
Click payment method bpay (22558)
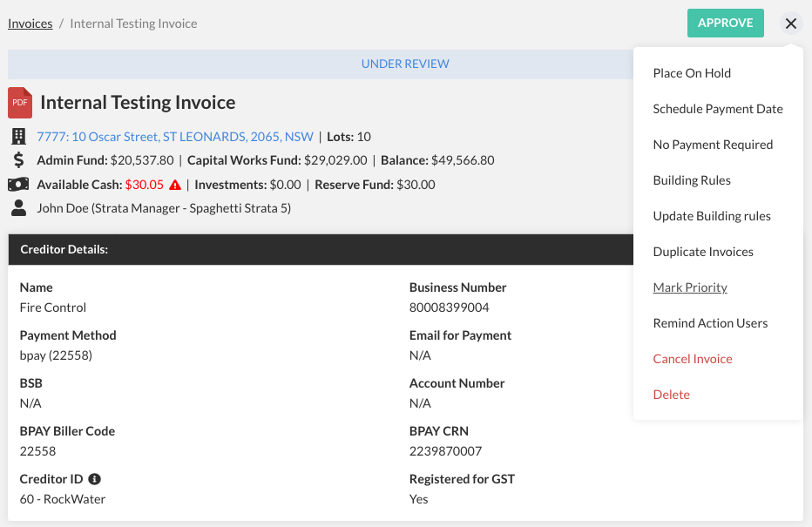click(x=56, y=355)
